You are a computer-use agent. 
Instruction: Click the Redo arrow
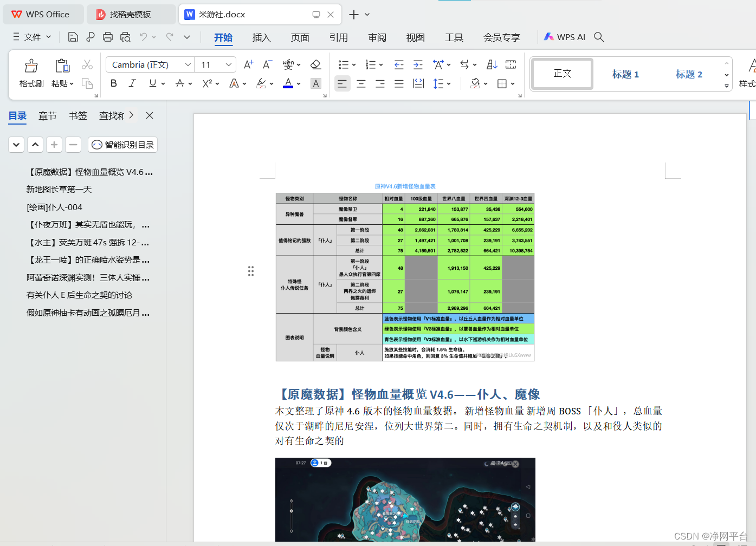pyautogui.click(x=170, y=37)
